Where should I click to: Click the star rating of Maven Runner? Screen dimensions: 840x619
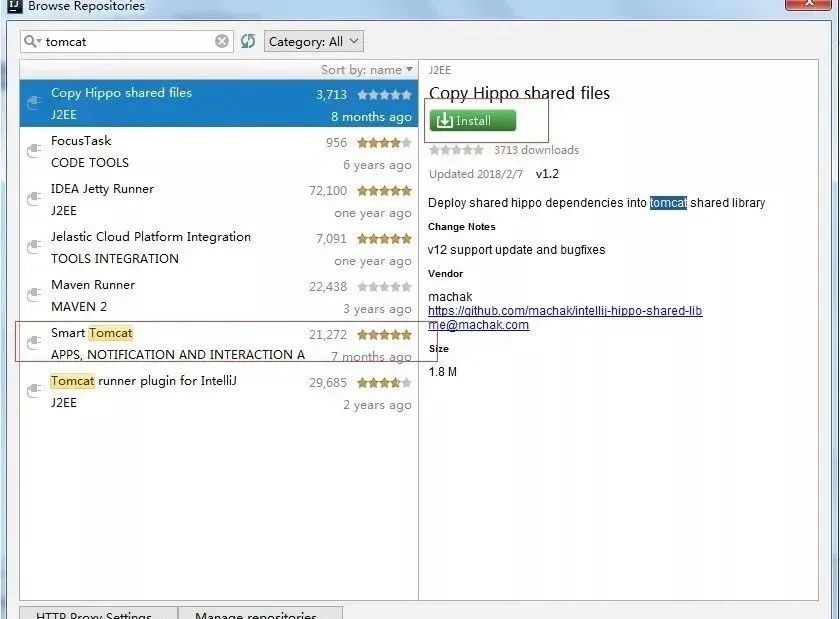click(x=385, y=287)
